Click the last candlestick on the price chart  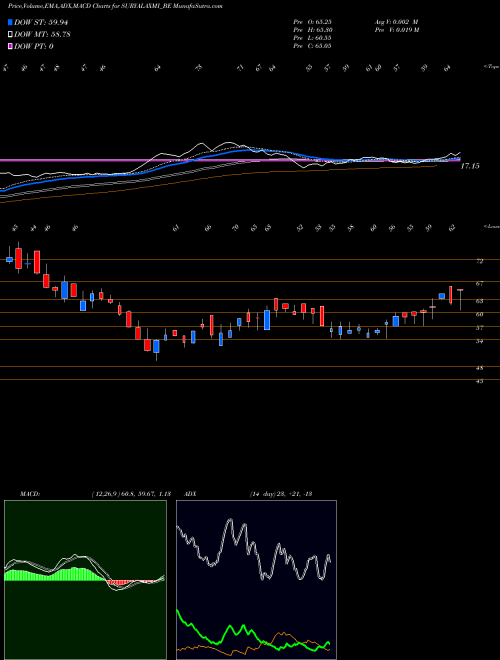pos(460,300)
